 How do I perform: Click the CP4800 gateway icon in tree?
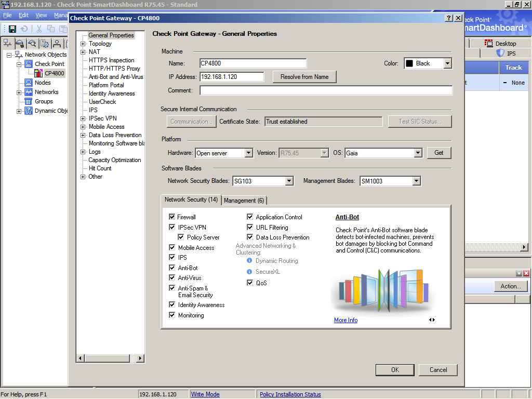38,73
